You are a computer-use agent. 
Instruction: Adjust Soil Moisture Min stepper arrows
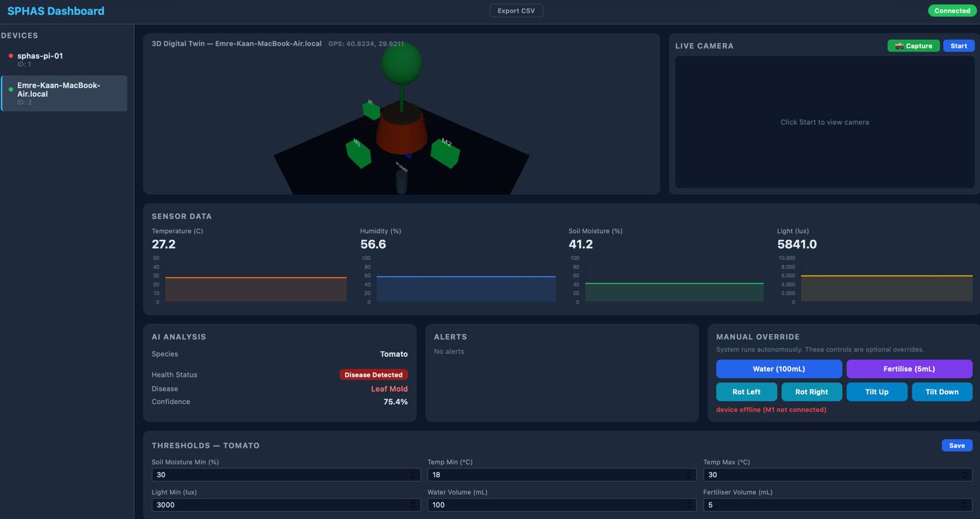[413, 475]
